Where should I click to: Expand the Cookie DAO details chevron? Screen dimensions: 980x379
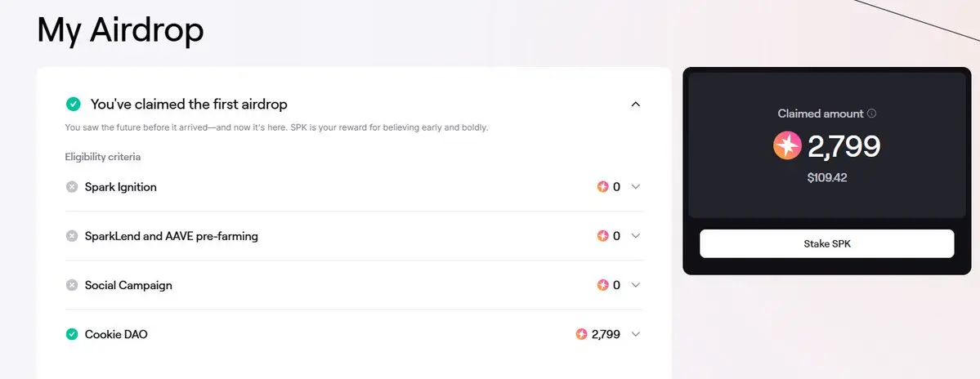pos(636,334)
